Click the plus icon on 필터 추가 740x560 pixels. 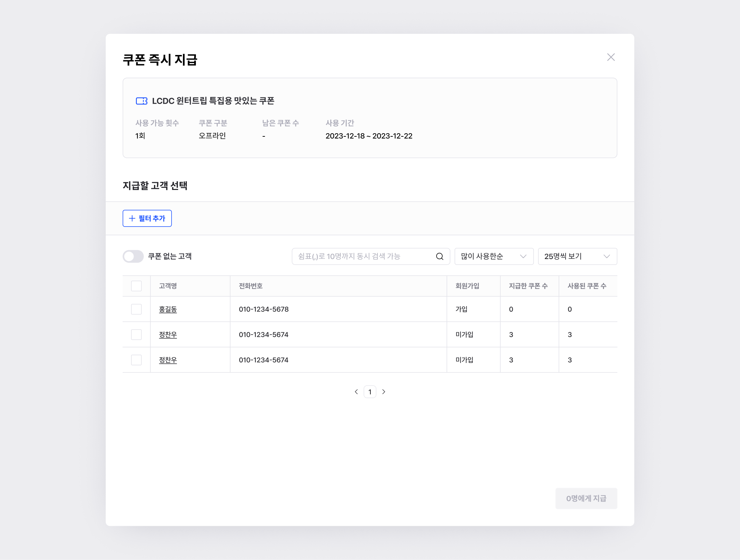132,219
